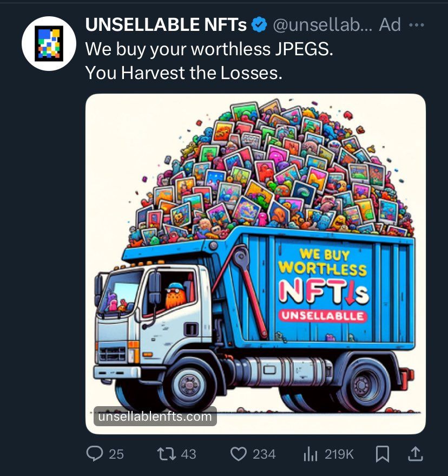Open the three-dot more options menu
The width and height of the screenshot is (448, 476).
tap(416, 25)
